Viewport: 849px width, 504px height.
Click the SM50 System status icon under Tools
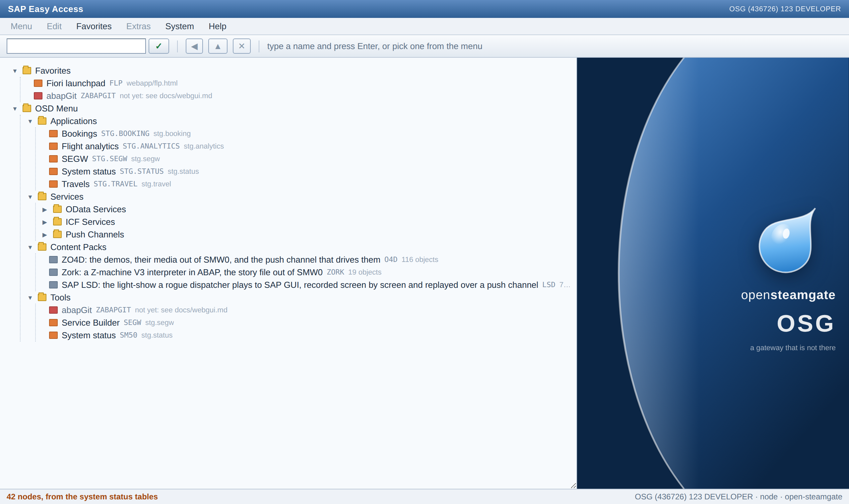pyautogui.click(x=53, y=335)
